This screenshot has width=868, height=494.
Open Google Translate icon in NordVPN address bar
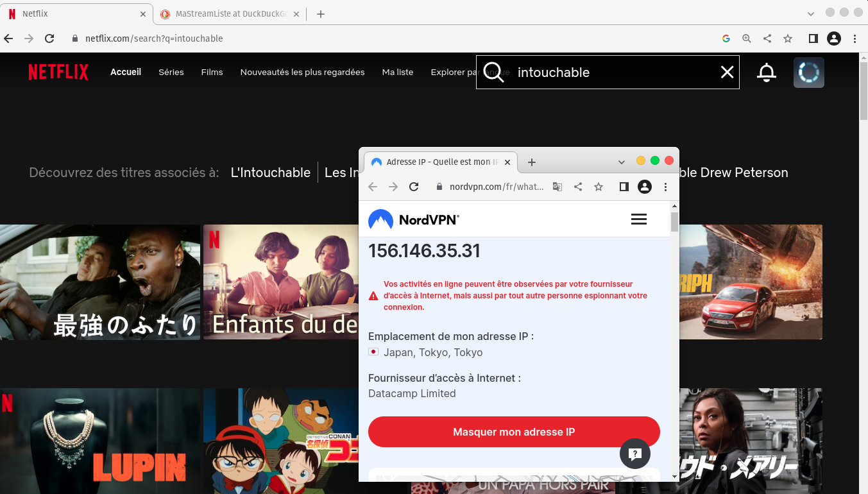(557, 187)
